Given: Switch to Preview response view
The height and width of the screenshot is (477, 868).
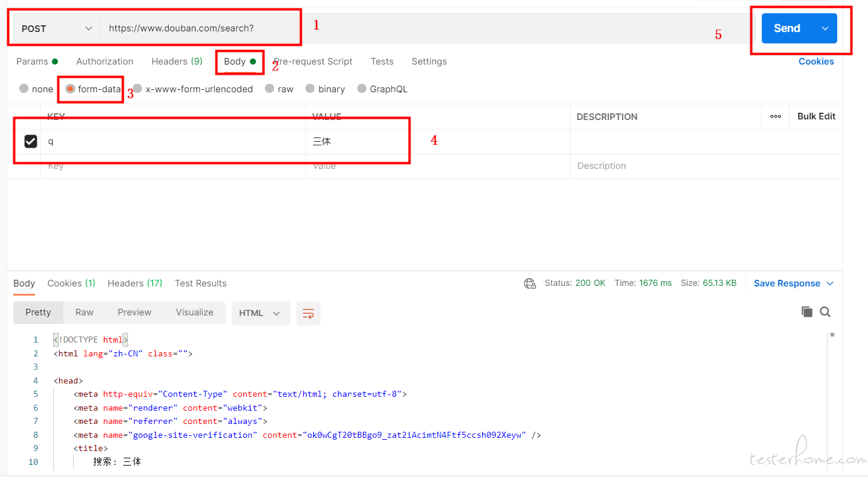Looking at the screenshot, I should (x=135, y=312).
